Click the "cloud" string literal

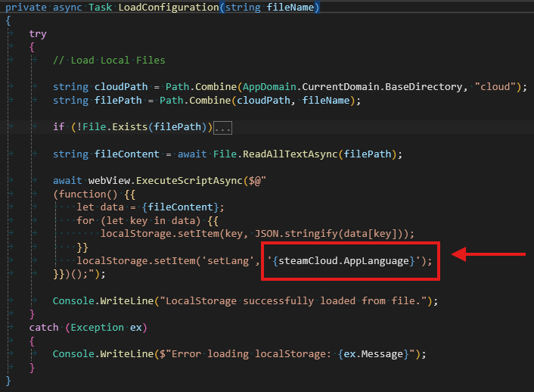(495, 87)
